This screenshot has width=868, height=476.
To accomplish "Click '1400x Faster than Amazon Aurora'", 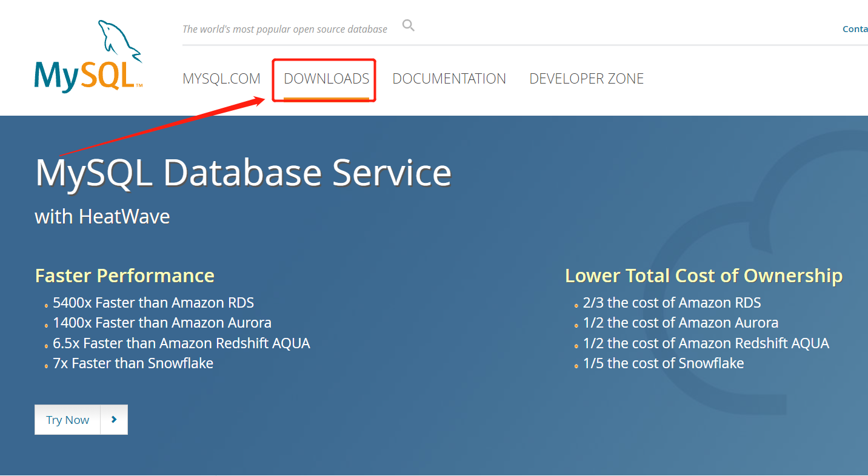I will tap(162, 323).
